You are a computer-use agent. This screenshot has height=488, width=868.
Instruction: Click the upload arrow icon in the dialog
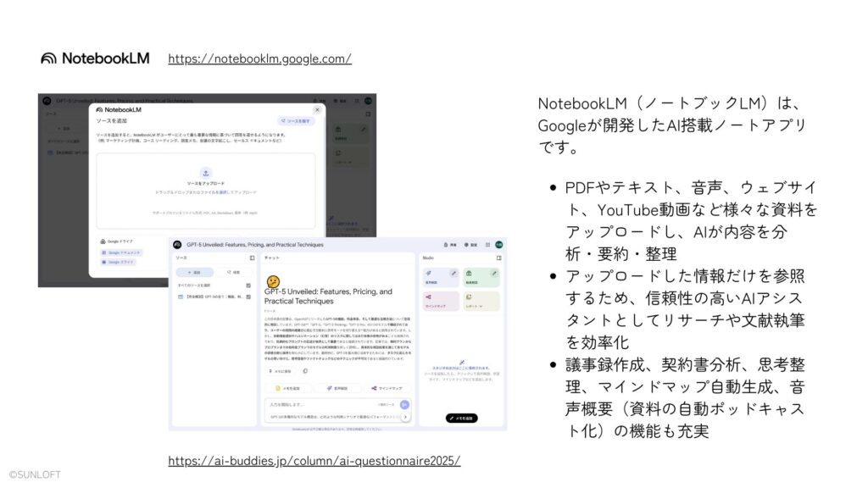point(206,172)
